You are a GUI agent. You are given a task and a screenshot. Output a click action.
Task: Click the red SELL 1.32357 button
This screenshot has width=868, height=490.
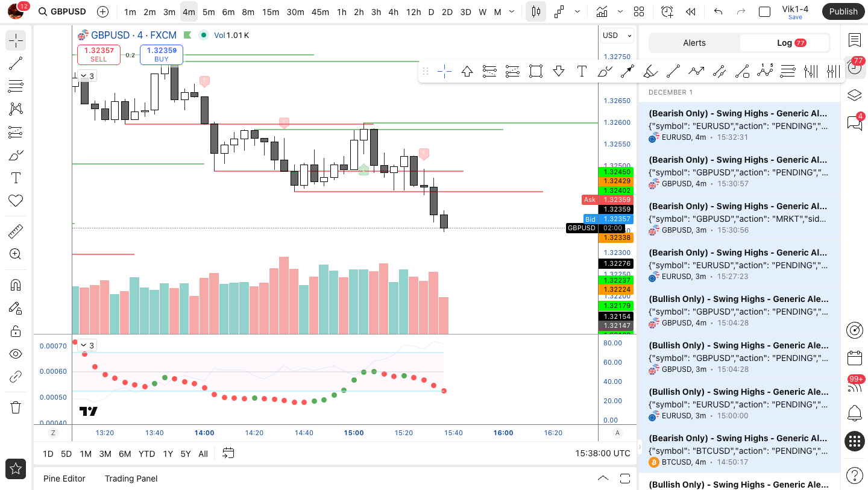[98, 55]
